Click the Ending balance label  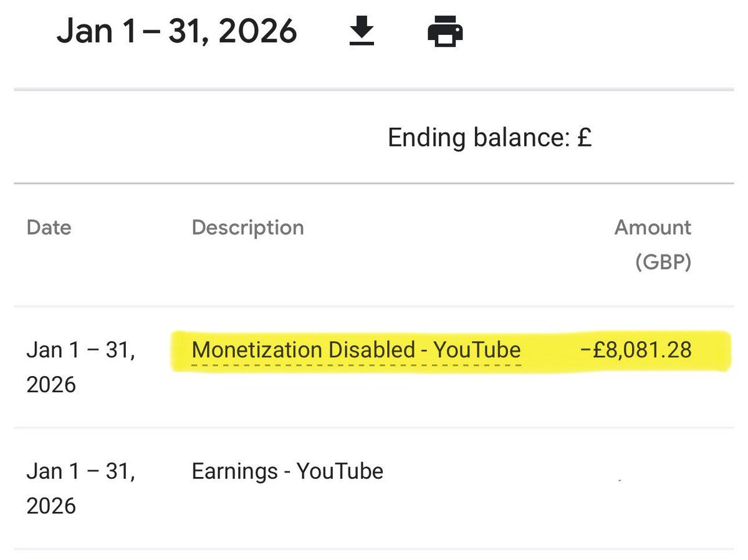[478, 138]
